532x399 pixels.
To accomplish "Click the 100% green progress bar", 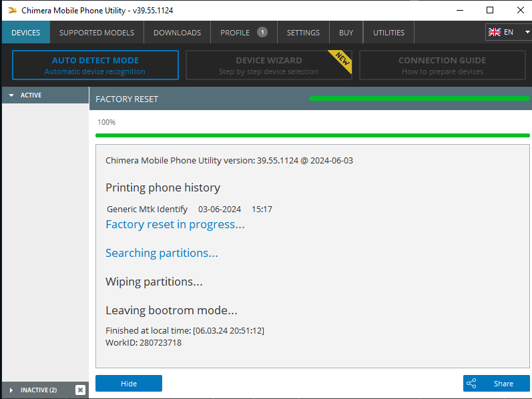I will pyautogui.click(x=312, y=135).
